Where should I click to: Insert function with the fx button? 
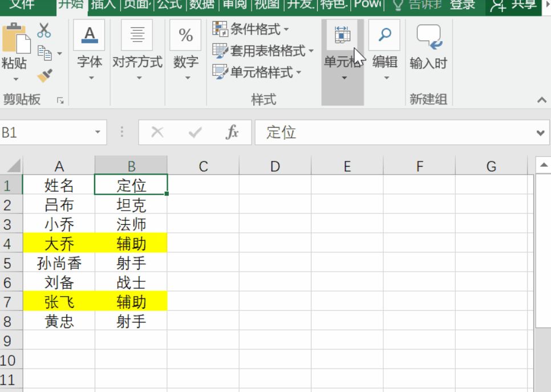(234, 132)
